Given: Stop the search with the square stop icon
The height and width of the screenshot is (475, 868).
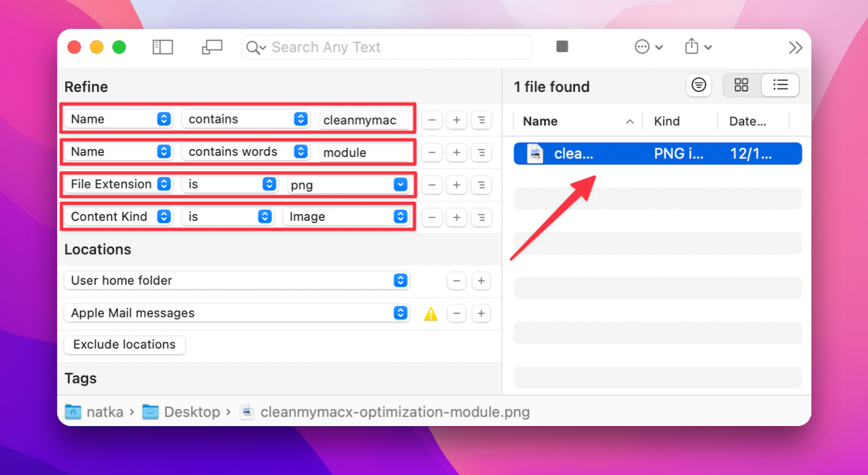Looking at the screenshot, I should click(x=562, y=46).
